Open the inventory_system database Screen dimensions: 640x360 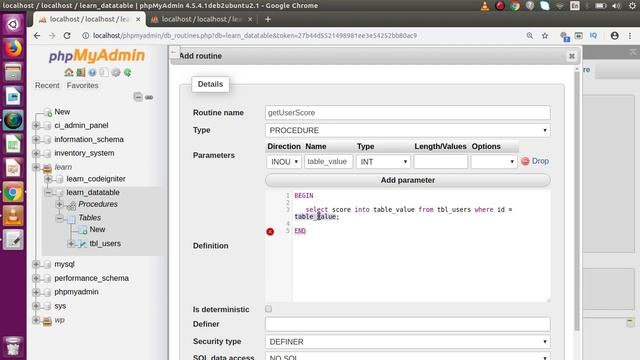pos(84,153)
